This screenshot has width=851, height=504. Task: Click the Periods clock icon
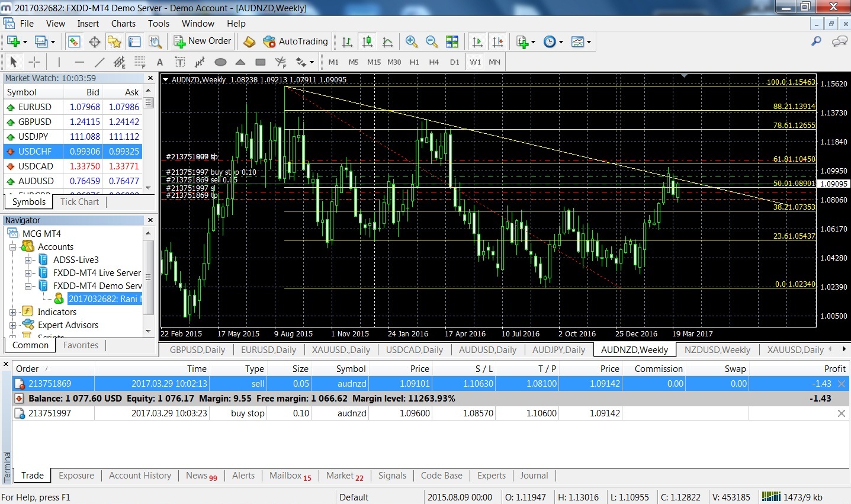[x=550, y=41]
